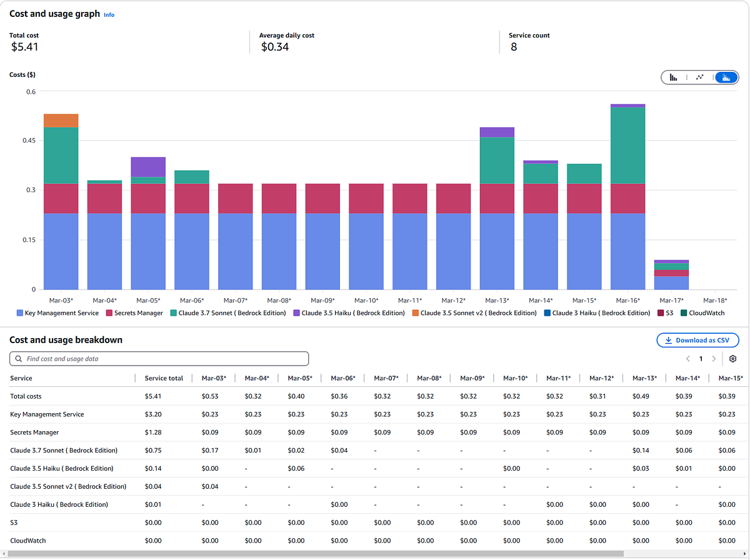
Task: Focus the Find cost and usage data field
Action: (x=162, y=359)
